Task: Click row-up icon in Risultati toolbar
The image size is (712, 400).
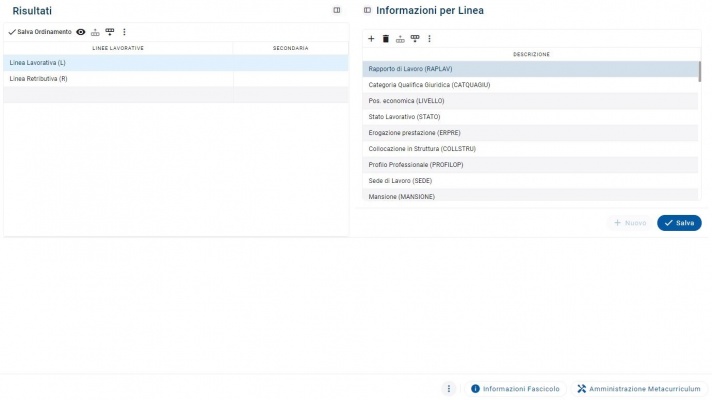Action: point(95,32)
